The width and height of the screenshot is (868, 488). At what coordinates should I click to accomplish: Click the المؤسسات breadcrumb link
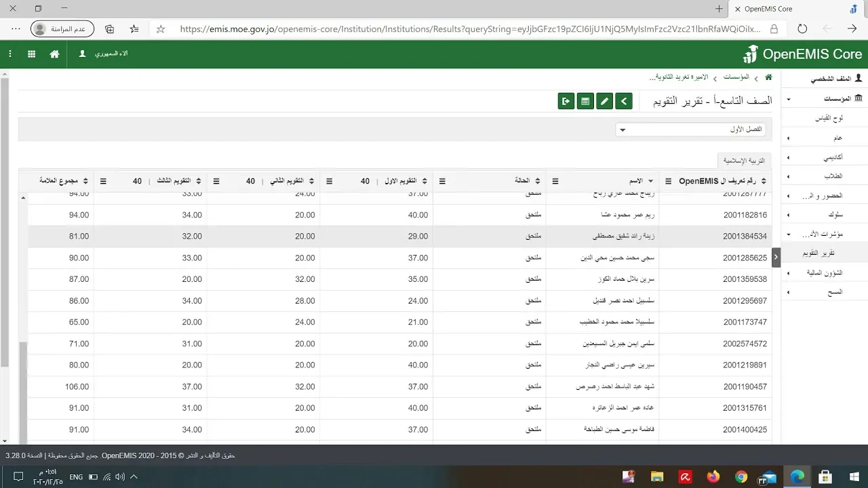point(736,77)
